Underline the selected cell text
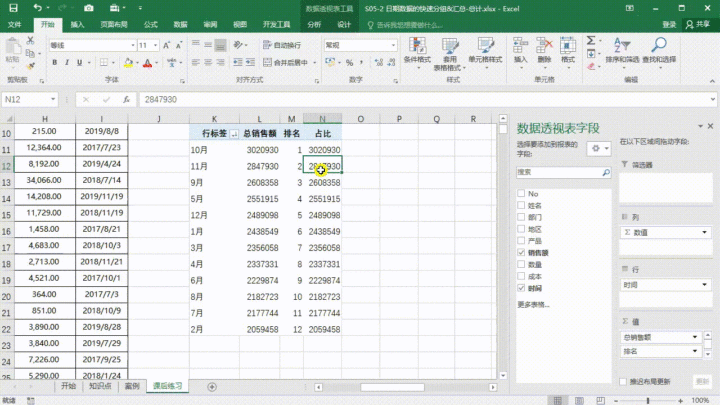Screen dimensions: 720x405 click(79, 62)
